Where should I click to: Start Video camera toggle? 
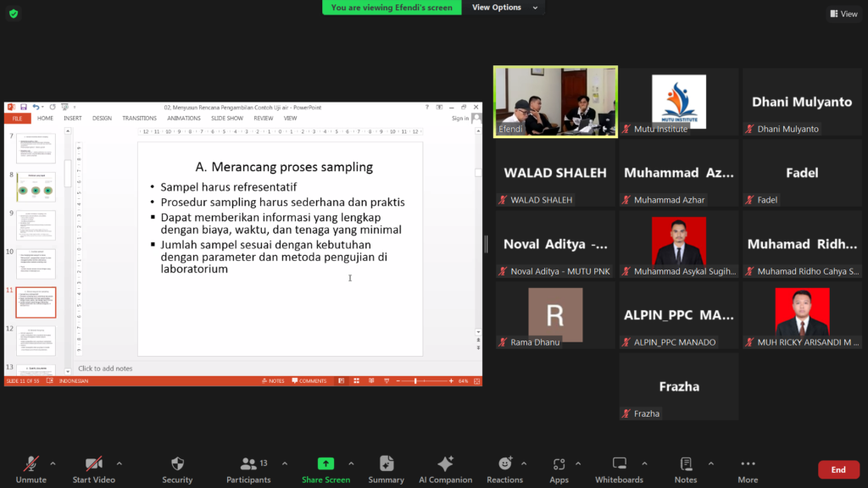[x=93, y=464]
